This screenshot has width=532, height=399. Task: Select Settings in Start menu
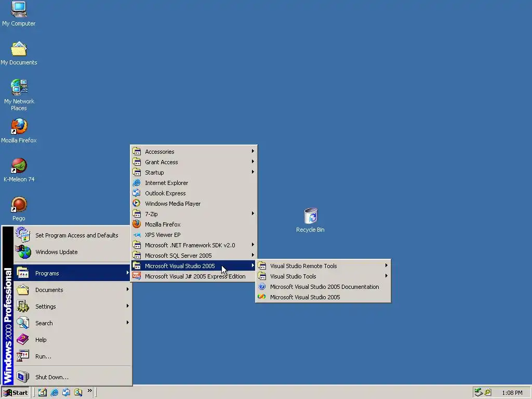pos(72,307)
